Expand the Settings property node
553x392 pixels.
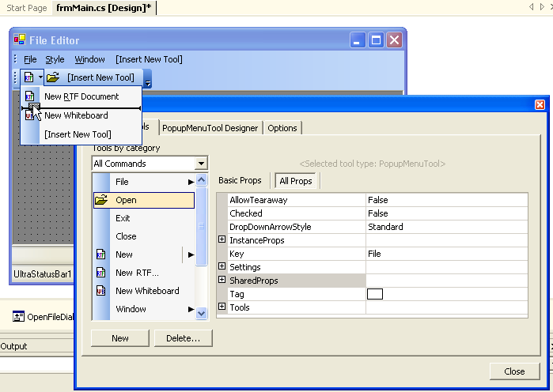tap(222, 267)
